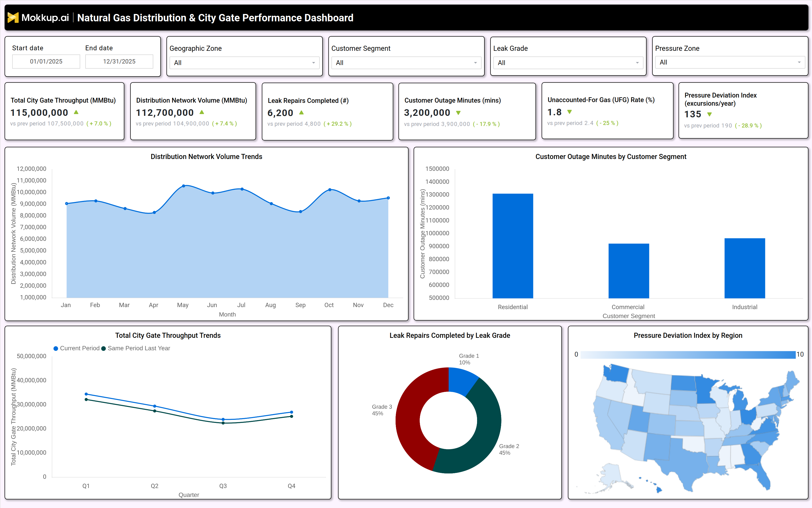The image size is (812, 508).
Task: Click the May data point on volume chart
Action: click(183, 186)
